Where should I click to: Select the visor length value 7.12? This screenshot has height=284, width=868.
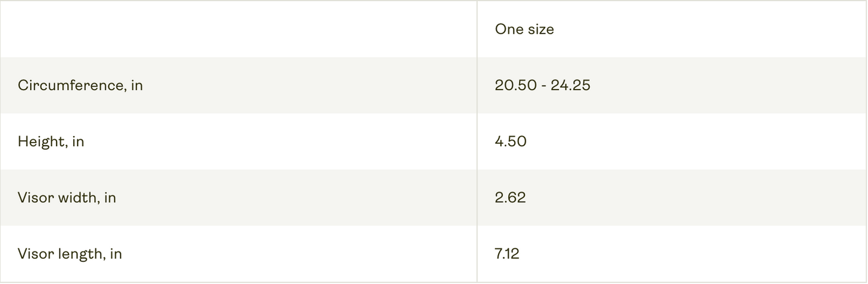coord(507,254)
